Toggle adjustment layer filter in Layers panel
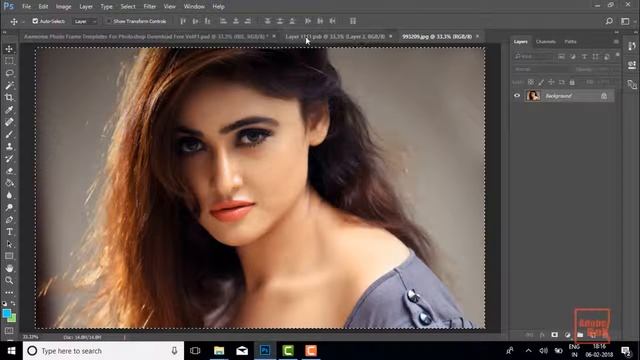This screenshot has height=360, width=640. (x=573, y=56)
